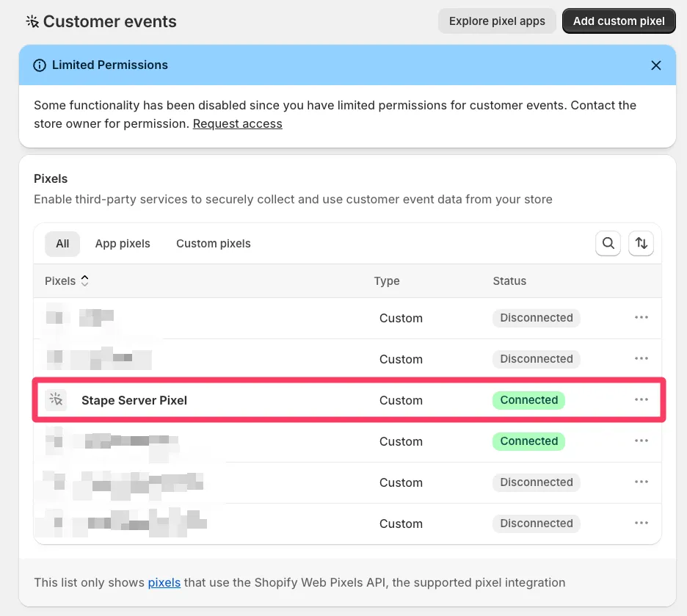Click Disconnected badge in the first row
687x616 pixels.
click(x=537, y=318)
